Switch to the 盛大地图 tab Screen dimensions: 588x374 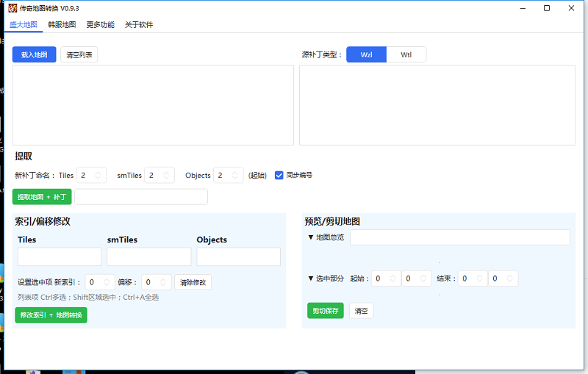[24, 25]
